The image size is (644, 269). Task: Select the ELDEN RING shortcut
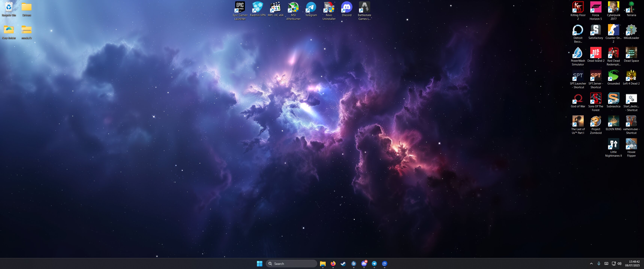613,123
